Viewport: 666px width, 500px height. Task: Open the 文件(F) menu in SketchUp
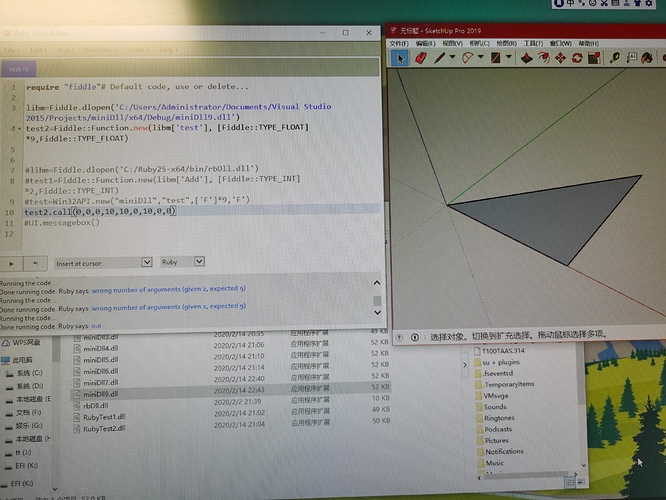pyautogui.click(x=399, y=43)
